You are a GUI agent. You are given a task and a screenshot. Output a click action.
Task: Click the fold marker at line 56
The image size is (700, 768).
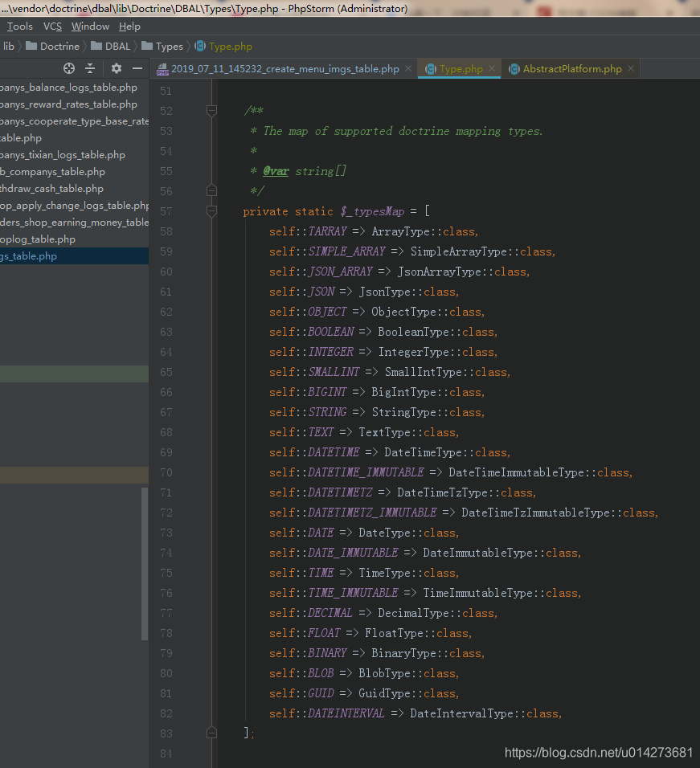coord(211,190)
